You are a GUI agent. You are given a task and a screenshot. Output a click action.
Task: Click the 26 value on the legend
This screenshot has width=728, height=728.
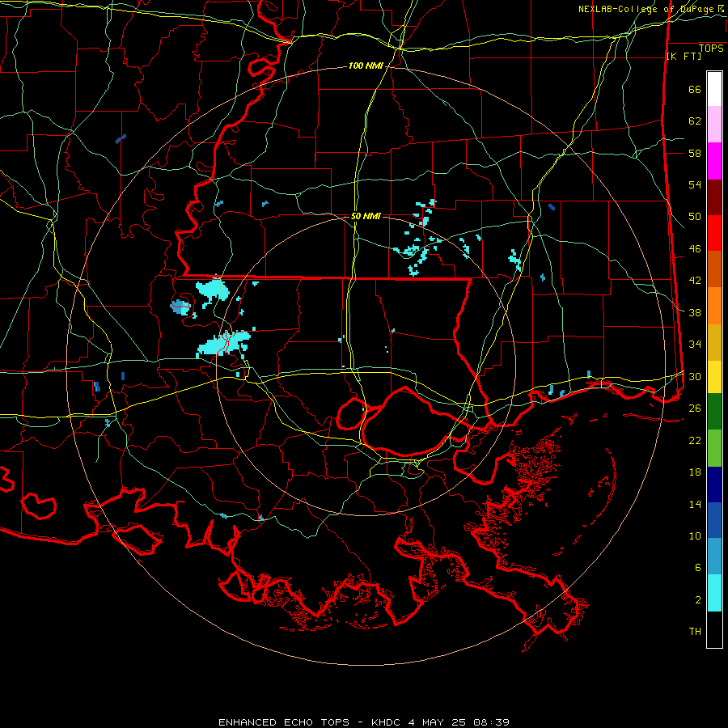[695, 408]
